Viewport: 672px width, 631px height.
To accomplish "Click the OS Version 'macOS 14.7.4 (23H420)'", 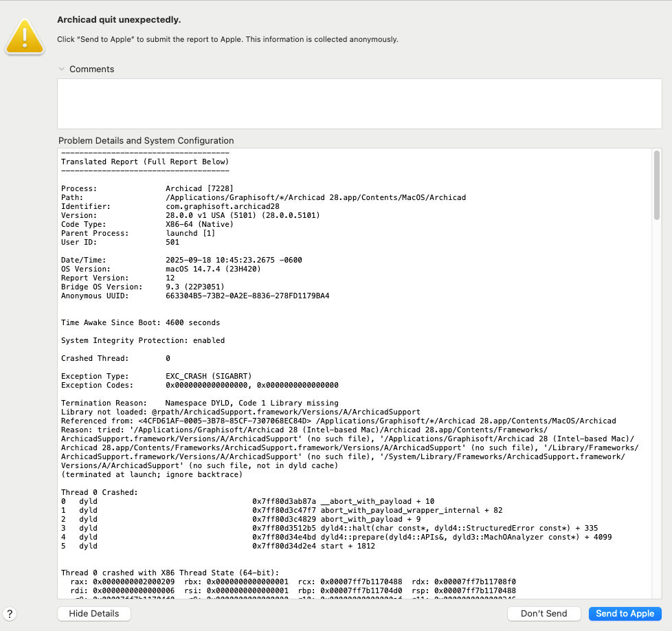I will coord(213,269).
